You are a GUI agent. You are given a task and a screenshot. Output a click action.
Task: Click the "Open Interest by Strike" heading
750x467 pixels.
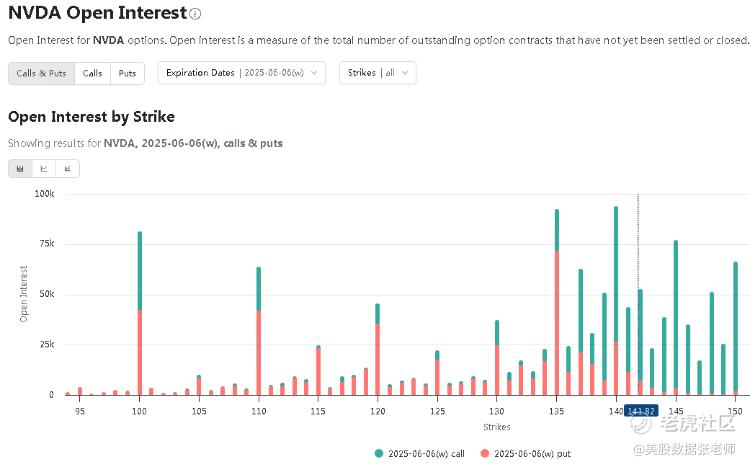coord(91,117)
